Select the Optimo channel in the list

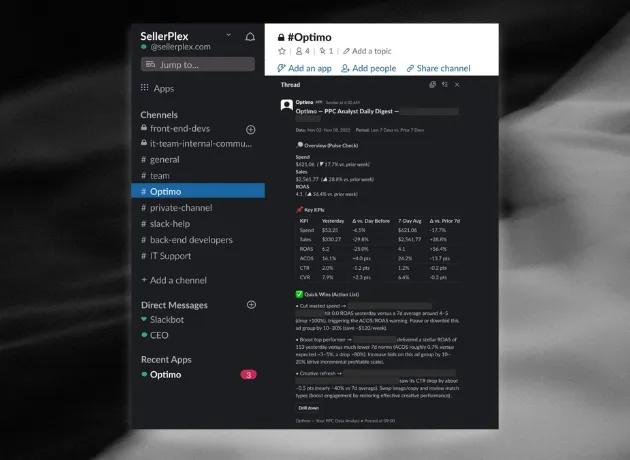point(198,191)
